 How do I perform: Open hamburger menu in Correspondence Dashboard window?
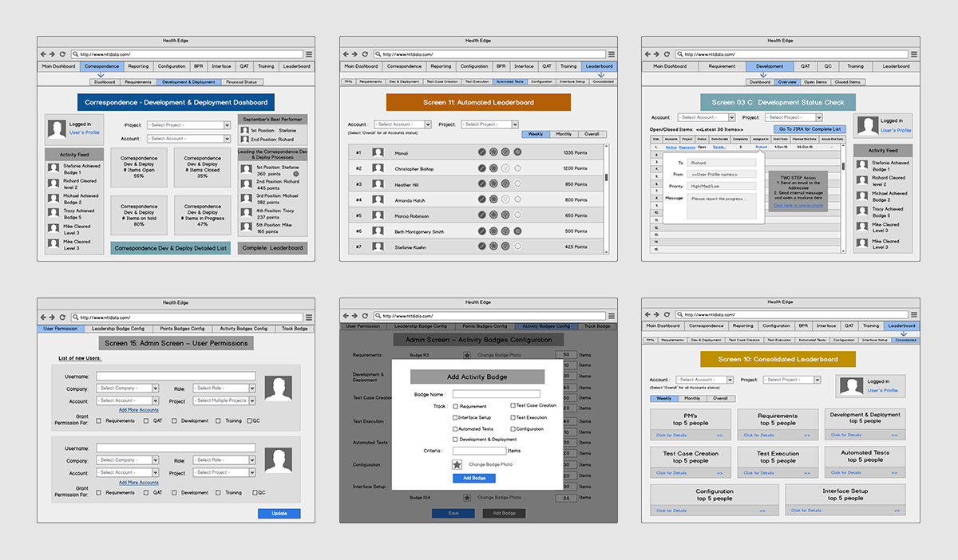click(308, 54)
